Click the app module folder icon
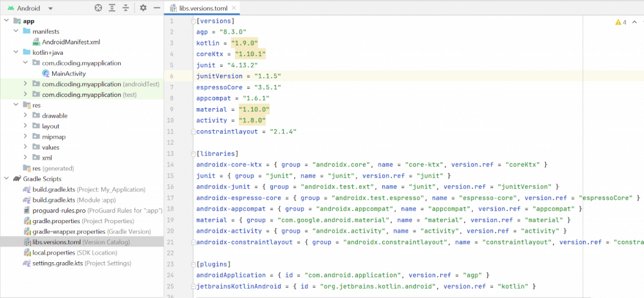The height and width of the screenshot is (298, 644). coord(17,21)
